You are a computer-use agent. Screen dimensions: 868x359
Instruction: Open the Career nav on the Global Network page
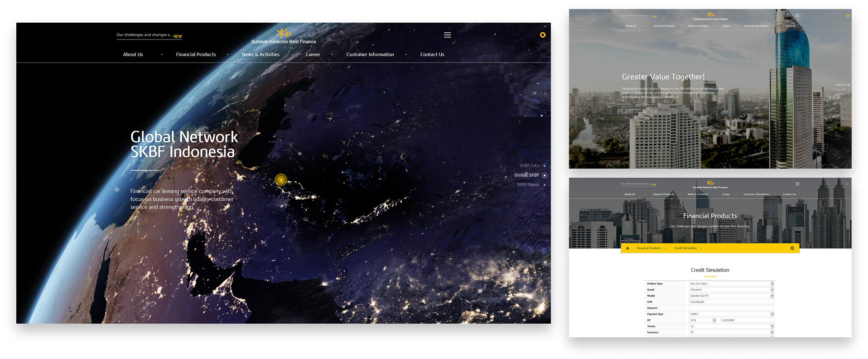[x=313, y=54]
